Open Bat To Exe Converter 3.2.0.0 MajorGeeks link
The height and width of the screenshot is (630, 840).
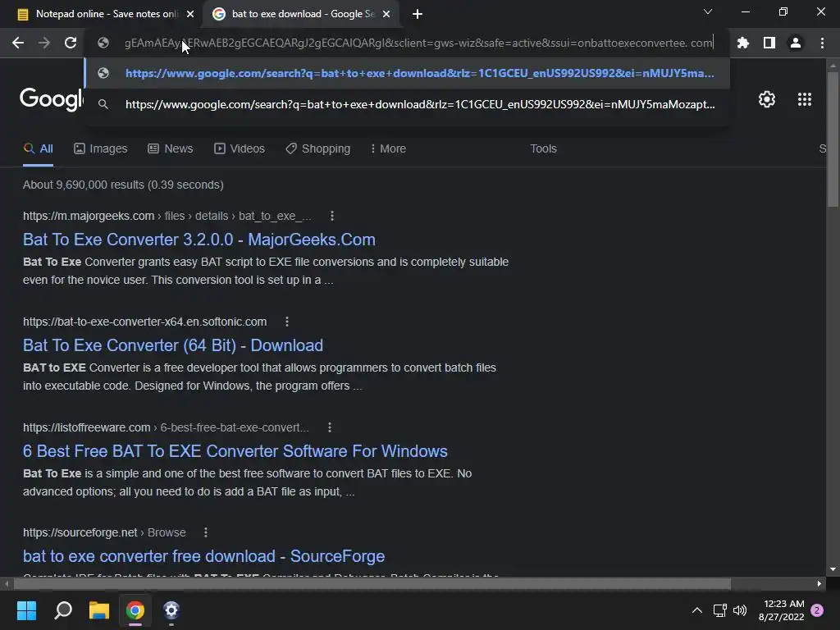pos(199,240)
